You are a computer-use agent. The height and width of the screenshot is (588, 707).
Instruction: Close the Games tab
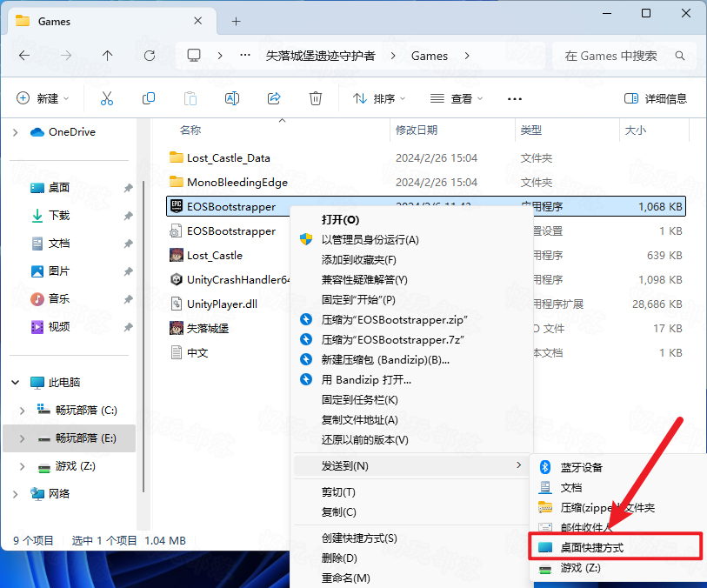click(197, 21)
